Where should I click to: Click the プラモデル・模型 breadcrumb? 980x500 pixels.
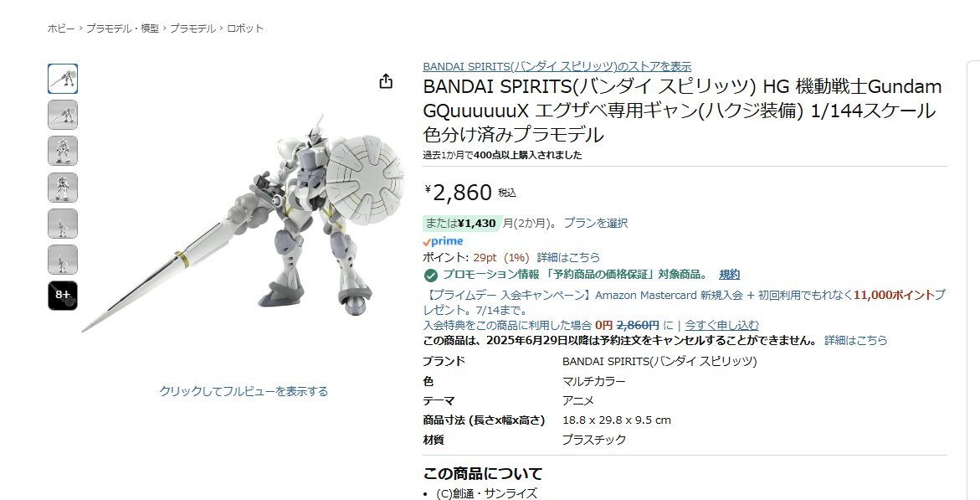coord(122,28)
